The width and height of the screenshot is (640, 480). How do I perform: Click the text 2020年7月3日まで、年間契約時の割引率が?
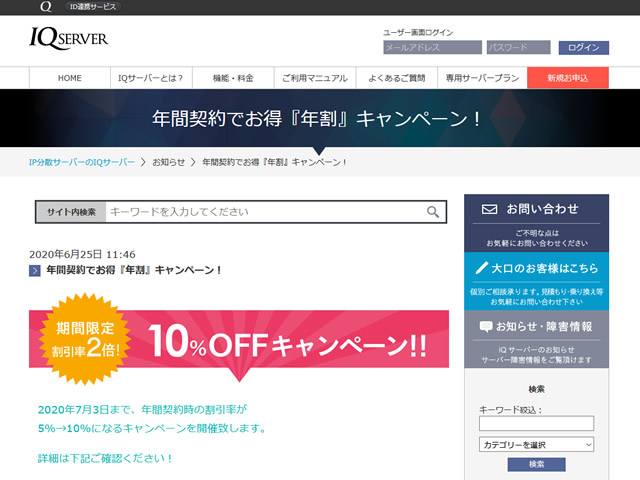pyautogui.click(x=142, y=409)
